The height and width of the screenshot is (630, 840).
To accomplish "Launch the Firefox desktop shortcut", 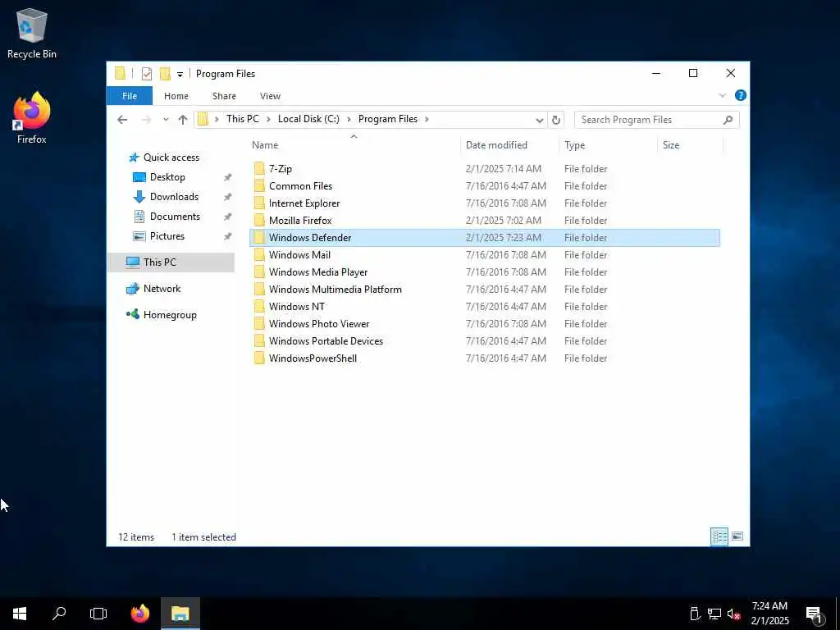I will pyautogui.click(x=32, y=118).
